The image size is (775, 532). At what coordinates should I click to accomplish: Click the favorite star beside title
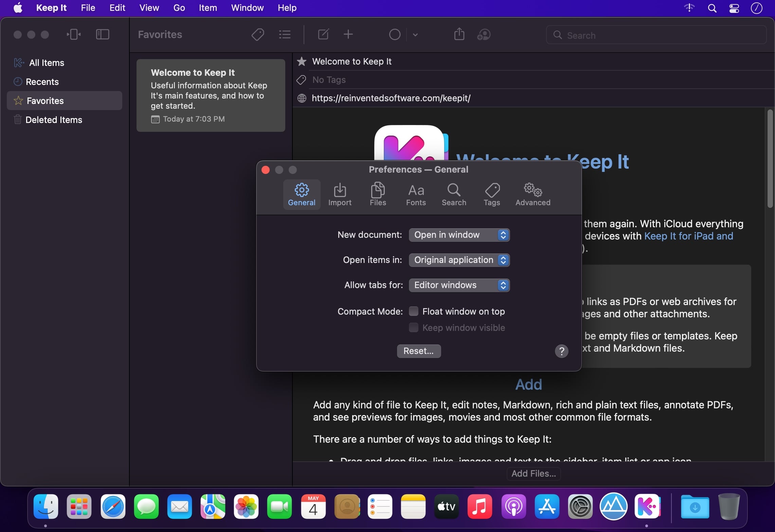click(x=302, y=61)
